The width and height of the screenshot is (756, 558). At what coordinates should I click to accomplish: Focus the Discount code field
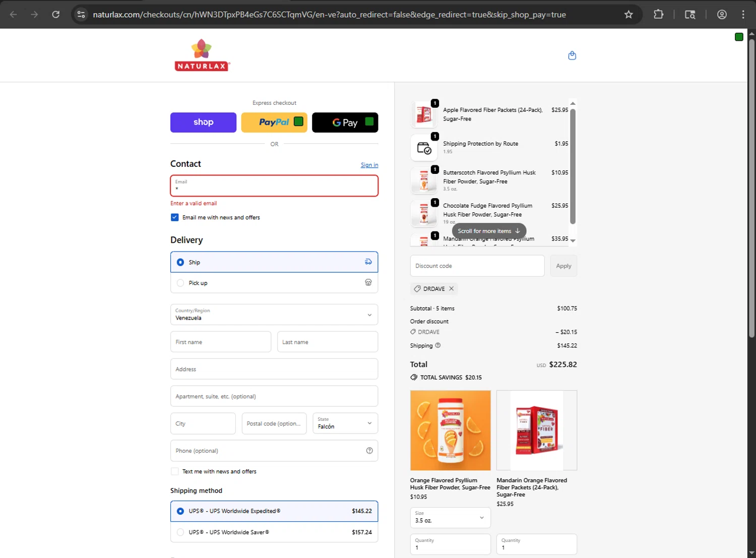477,266
